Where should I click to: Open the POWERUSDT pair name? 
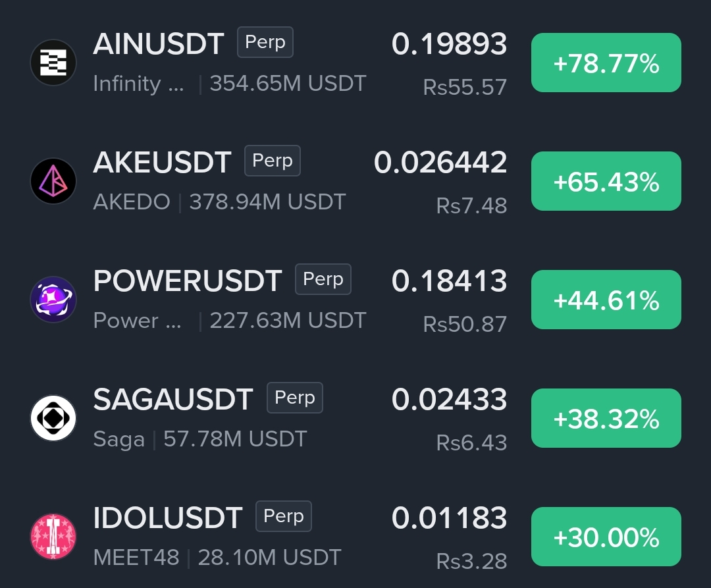188,281
